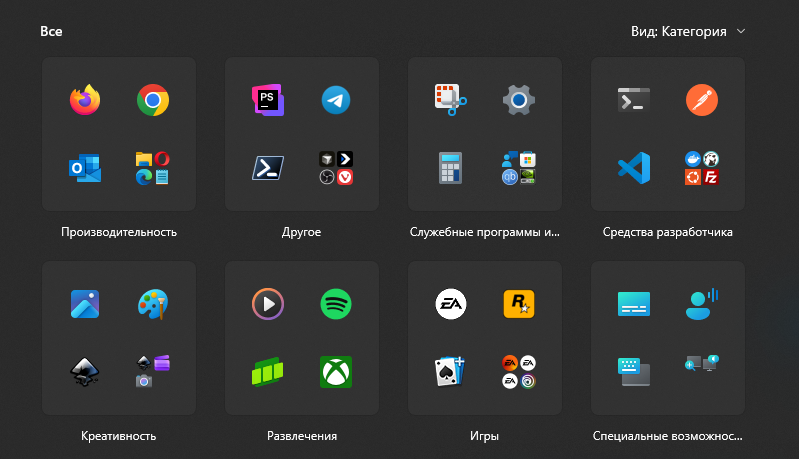Click the Специальные возможнос... label

[x=668, y=436]
